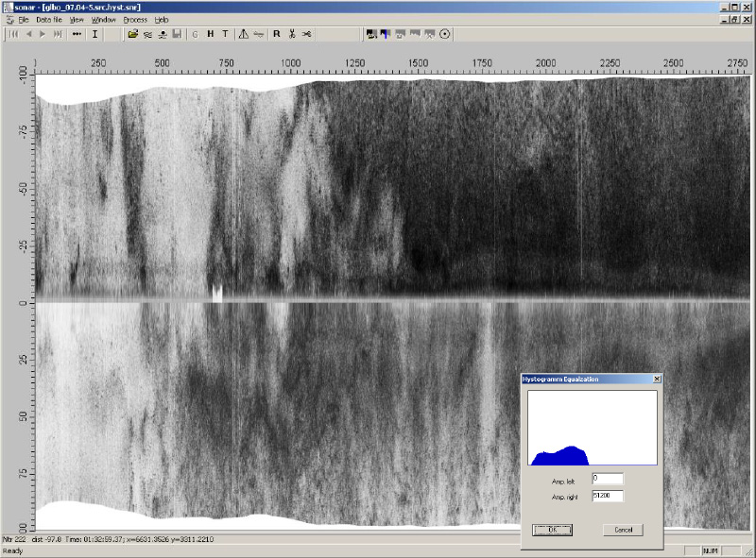Click the T toolbar button
The image size is (756, 558).
(x=225, y=34)
